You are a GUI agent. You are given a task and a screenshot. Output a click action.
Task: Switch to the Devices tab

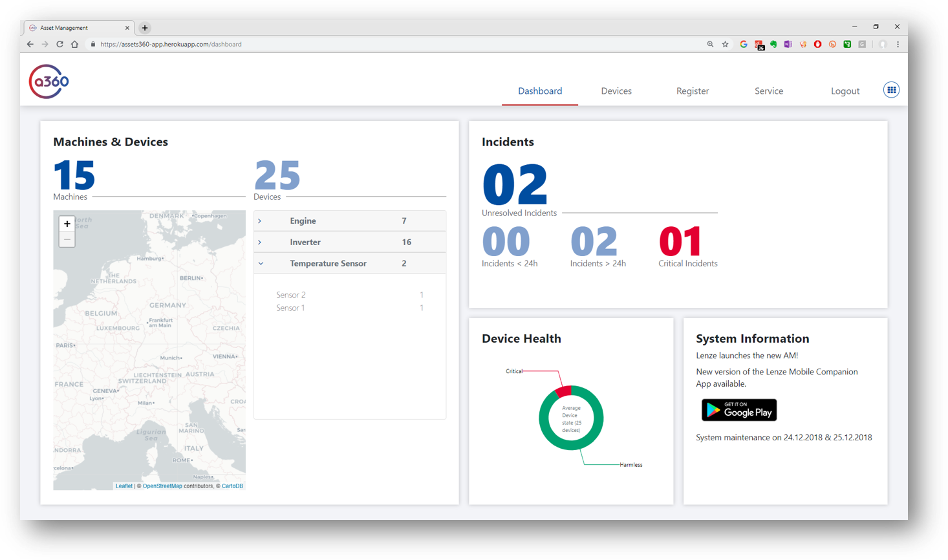616,91
